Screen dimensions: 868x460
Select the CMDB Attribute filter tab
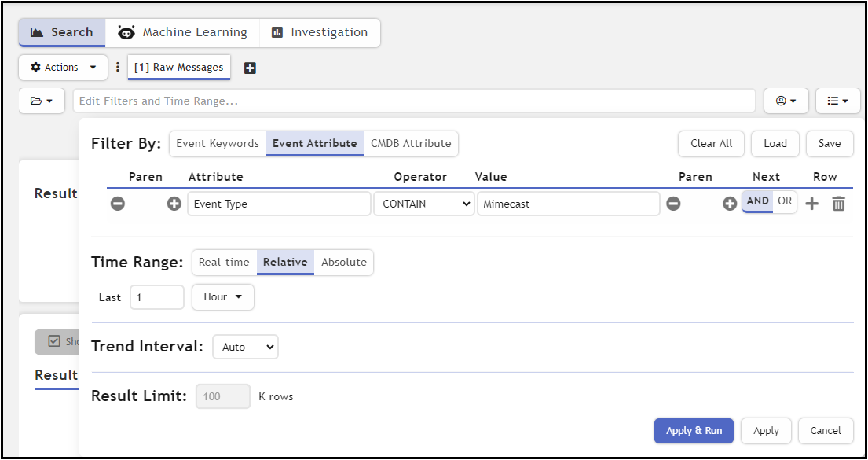tap(411, 144)
